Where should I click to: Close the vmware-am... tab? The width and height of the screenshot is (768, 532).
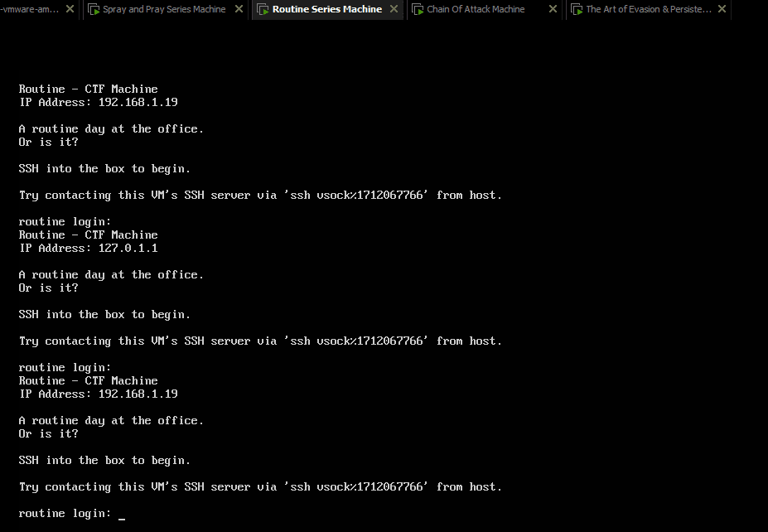tap(70, 9)
